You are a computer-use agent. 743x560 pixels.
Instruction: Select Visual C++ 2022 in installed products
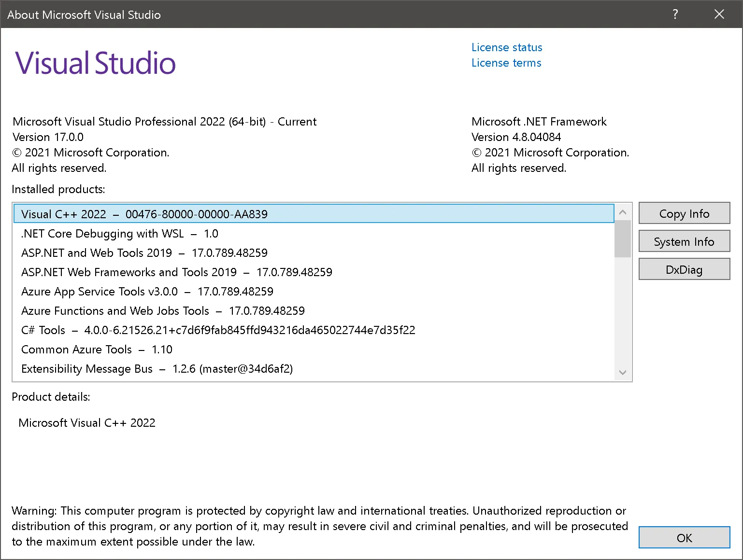(314, 214)
